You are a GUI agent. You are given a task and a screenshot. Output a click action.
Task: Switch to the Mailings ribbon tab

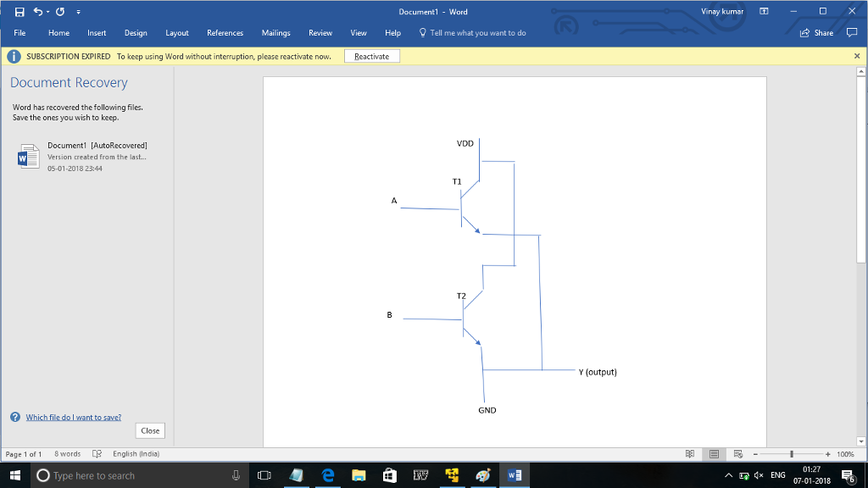click(275, 32)
